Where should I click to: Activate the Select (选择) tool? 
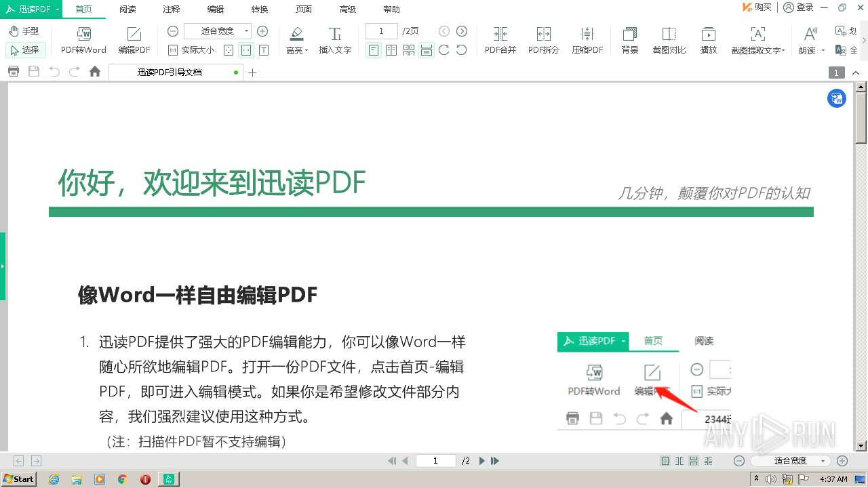click(x=25, y=49)
